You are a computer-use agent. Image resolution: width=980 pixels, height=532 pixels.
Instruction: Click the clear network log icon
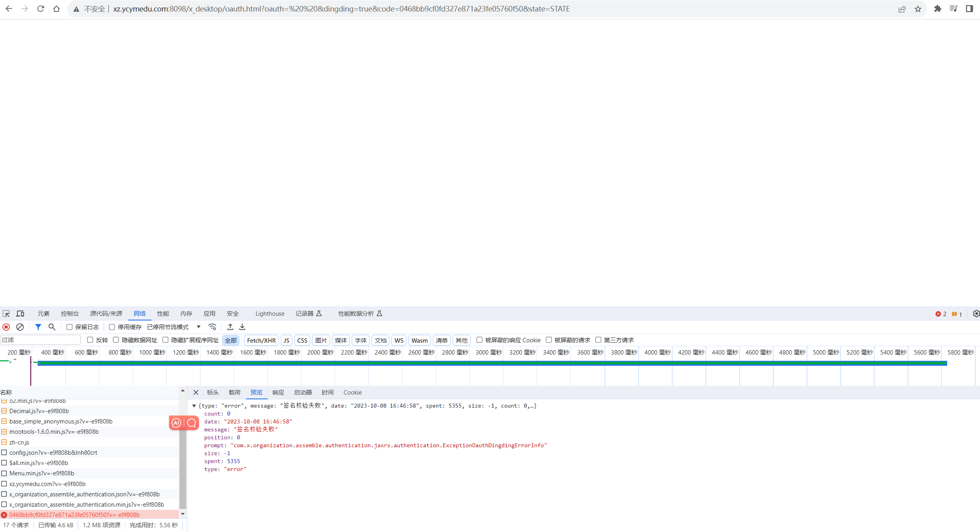(x=20, y=327)
